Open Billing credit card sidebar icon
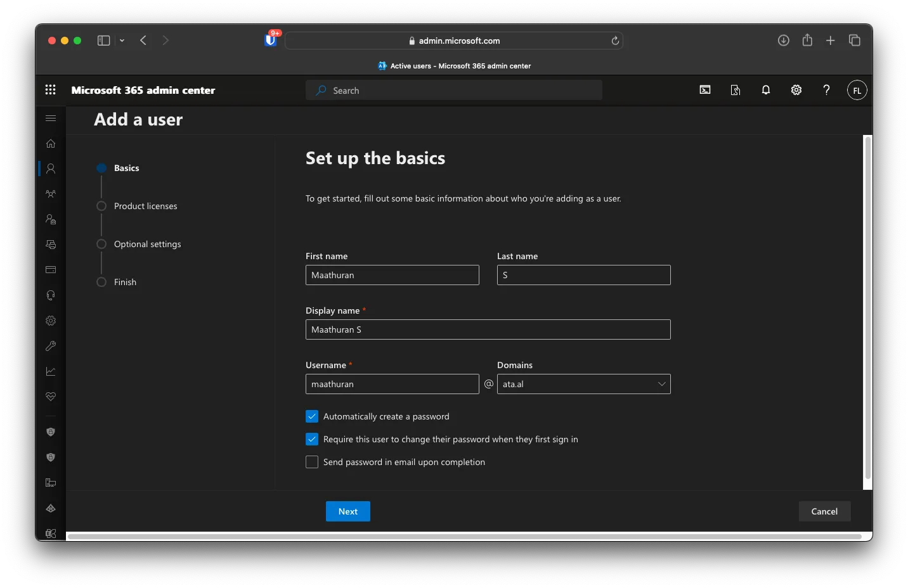 click(51, 270)
